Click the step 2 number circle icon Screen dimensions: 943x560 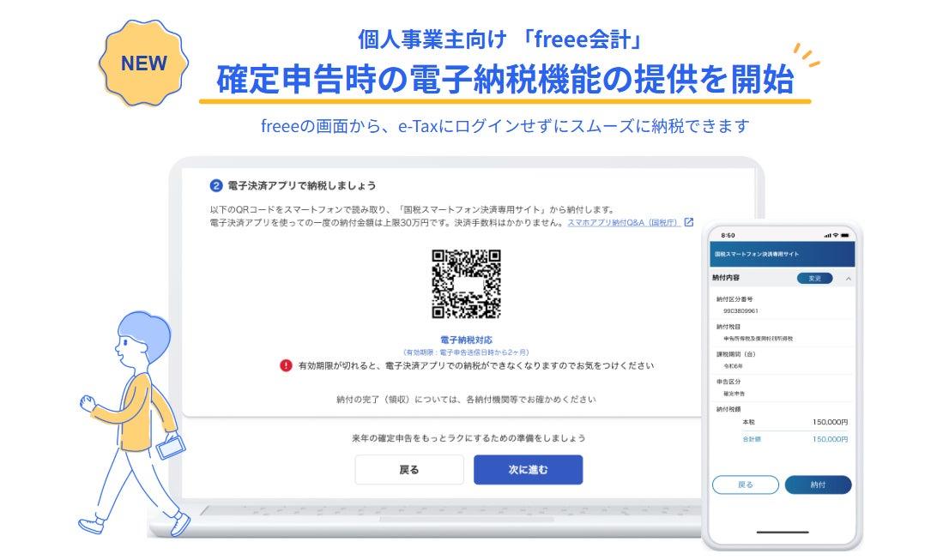pyautogui.click(x=216, y=185)
